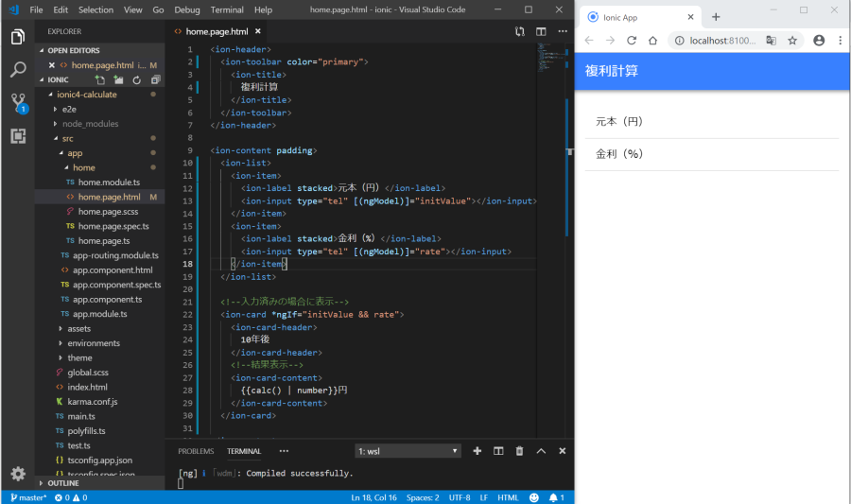Refresh the explorer file tree
Image resolution: width=851 pixels, height=504 pixels.
point(136,80)
